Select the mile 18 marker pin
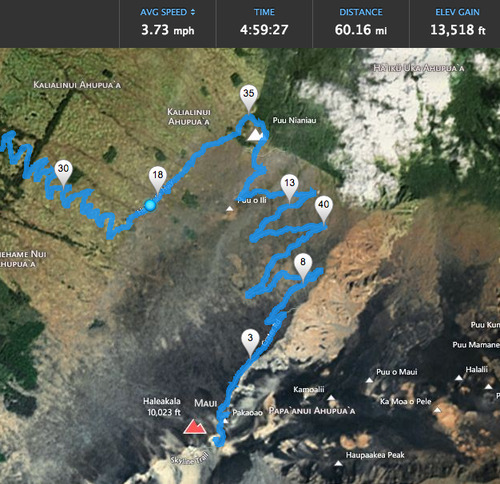Screen dimensions: 500x484 click(x=158, y=180)
